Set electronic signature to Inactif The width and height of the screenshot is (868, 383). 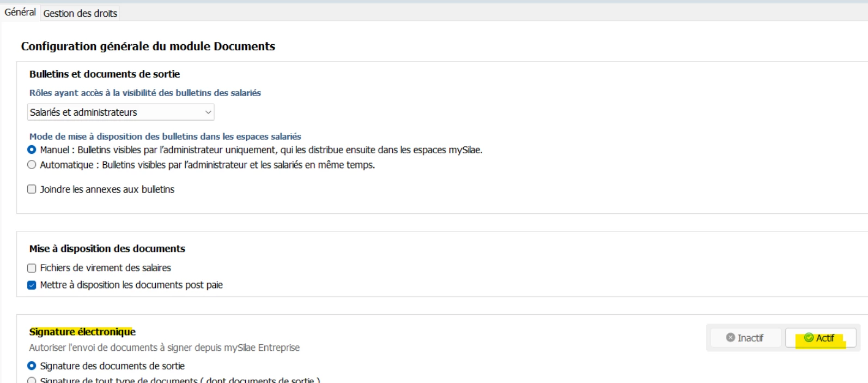point(745,338)
